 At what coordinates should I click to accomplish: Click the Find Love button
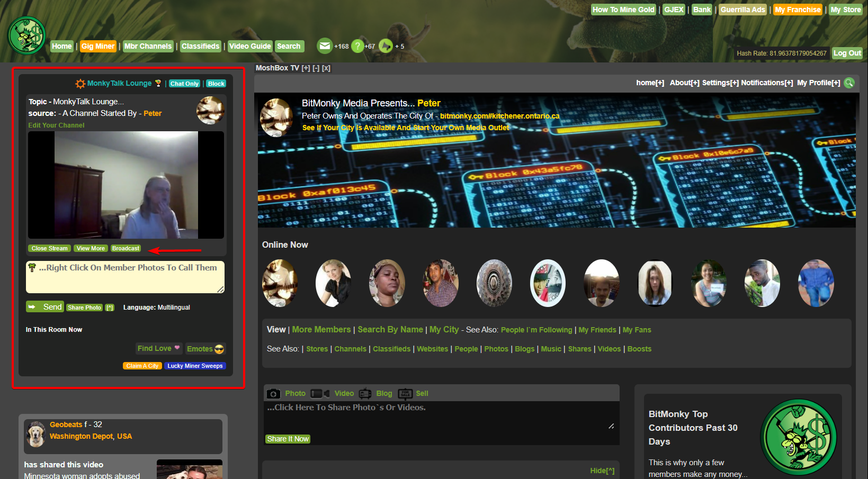click(159, 348)
